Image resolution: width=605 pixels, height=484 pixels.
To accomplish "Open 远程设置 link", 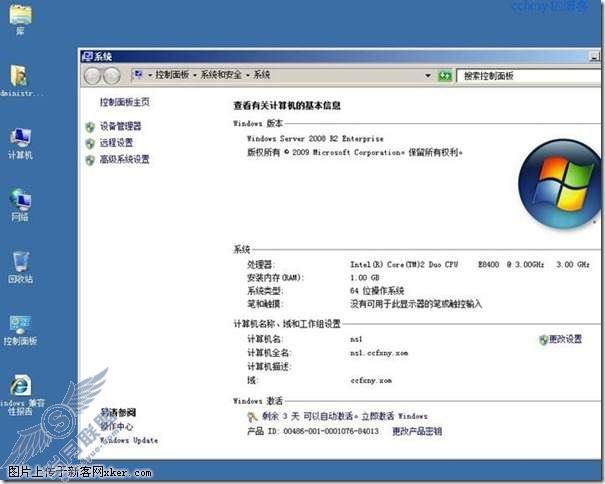I will tap(117, 143).
